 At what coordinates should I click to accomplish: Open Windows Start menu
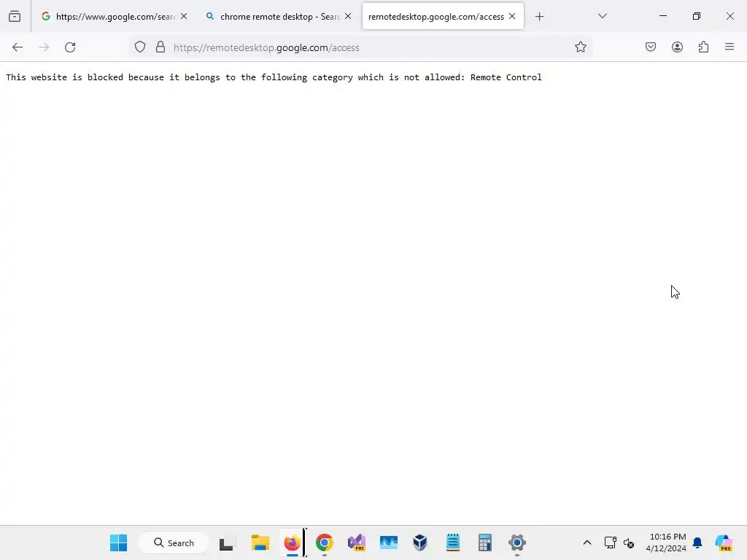pos(118,542)
